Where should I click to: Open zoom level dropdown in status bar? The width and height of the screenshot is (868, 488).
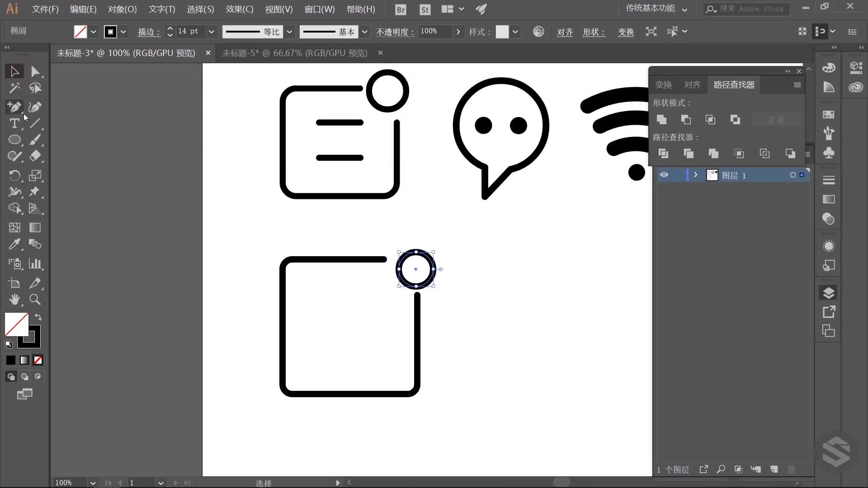(93, 483)
